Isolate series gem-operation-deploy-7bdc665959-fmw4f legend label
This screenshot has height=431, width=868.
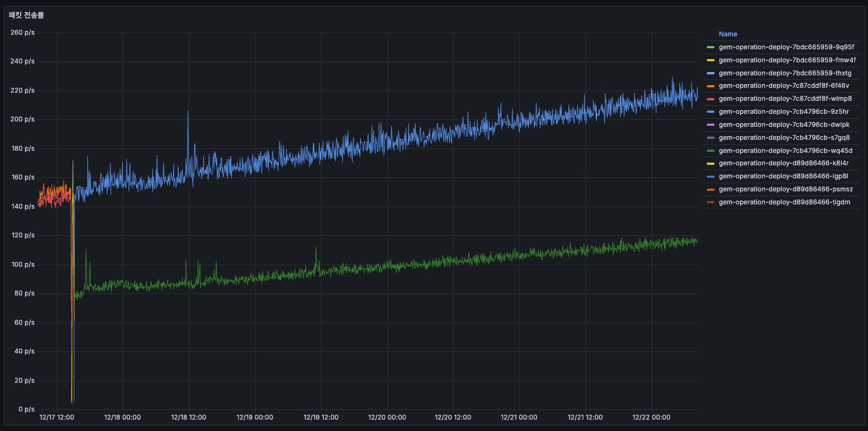[x=787, y=60]
